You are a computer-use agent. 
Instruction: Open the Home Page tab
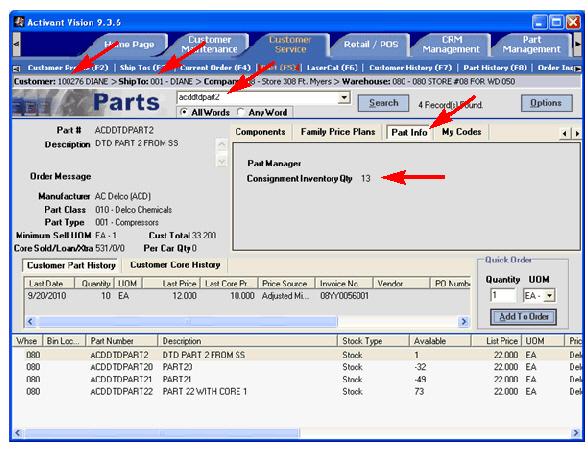pyautogui.click(x=129, y=45)
